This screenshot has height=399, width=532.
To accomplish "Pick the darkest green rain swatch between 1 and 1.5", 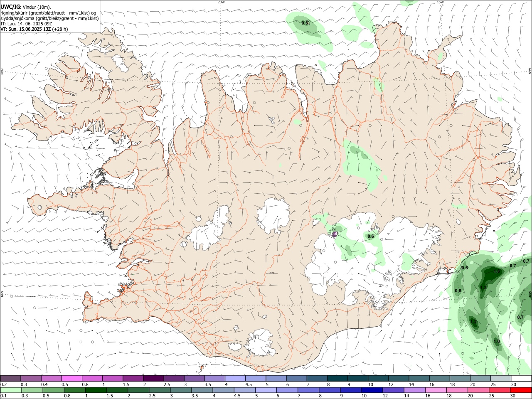I will [96, 390].
